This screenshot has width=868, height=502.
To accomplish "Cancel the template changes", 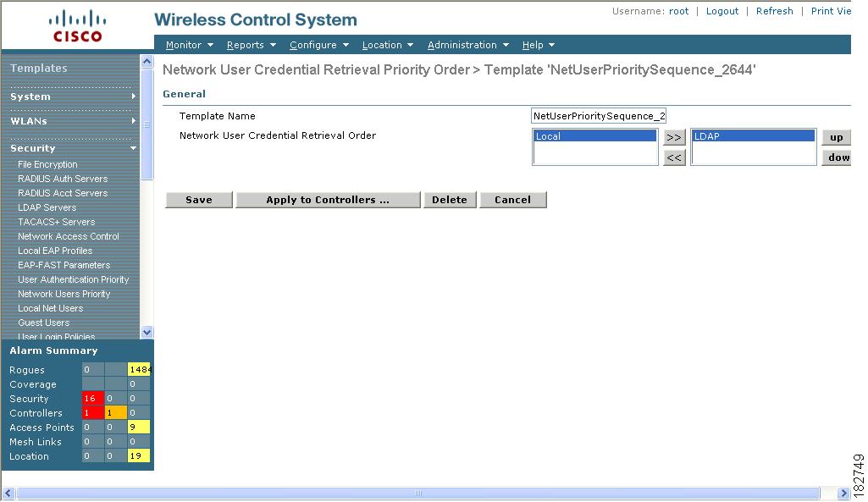I will [512, 200].
